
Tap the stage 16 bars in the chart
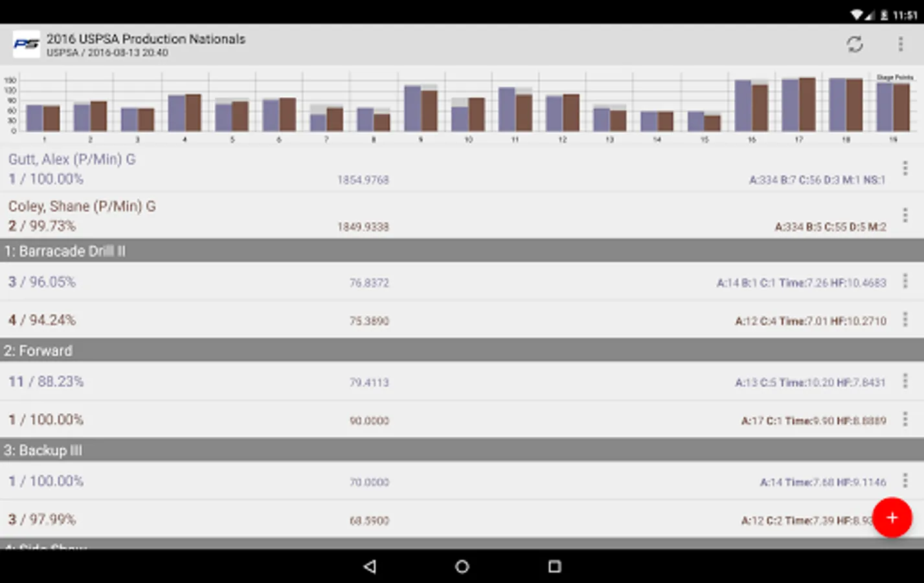751,105
